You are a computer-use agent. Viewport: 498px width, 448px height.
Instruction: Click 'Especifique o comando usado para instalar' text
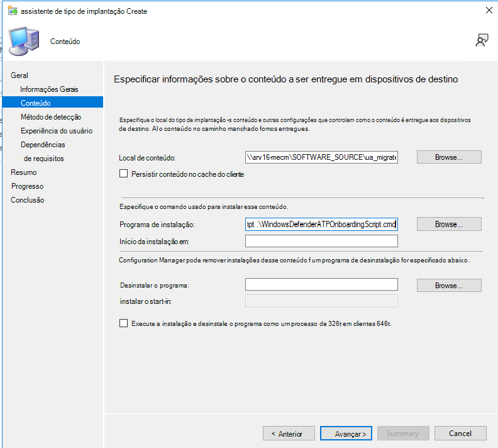(204, 207)
